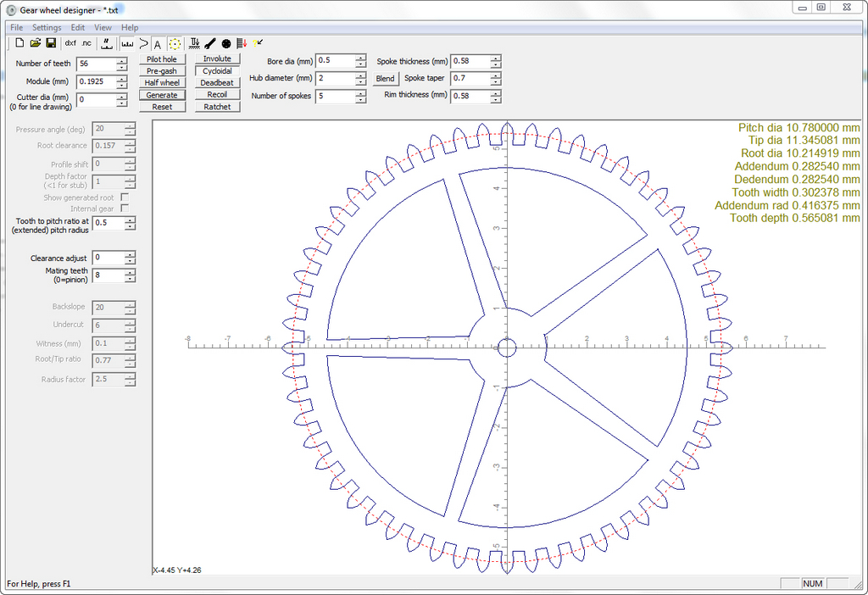
Task: Click the Bore dia (mm) input field
Action: (x=335, y=61)
